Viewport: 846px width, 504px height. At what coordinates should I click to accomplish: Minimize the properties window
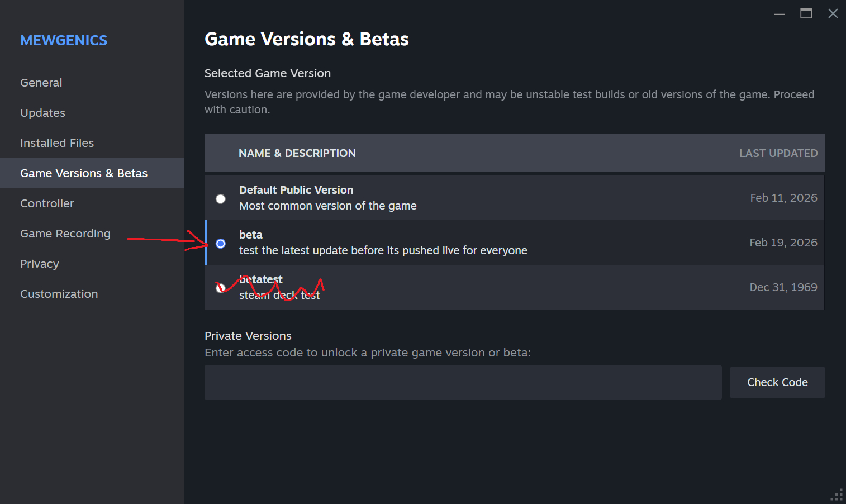[x=780, y=14]
